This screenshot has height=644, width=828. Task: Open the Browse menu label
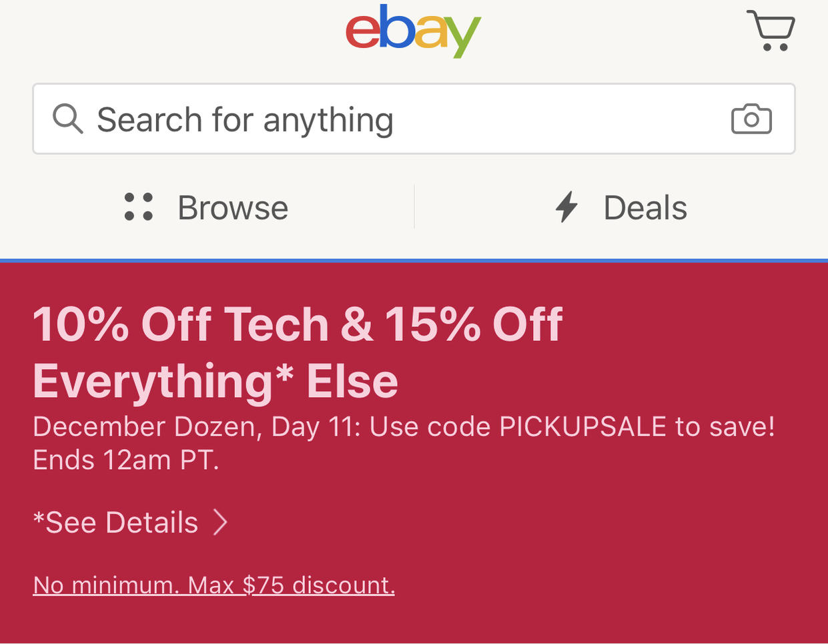pyautogui.click(x=233, y=208)
